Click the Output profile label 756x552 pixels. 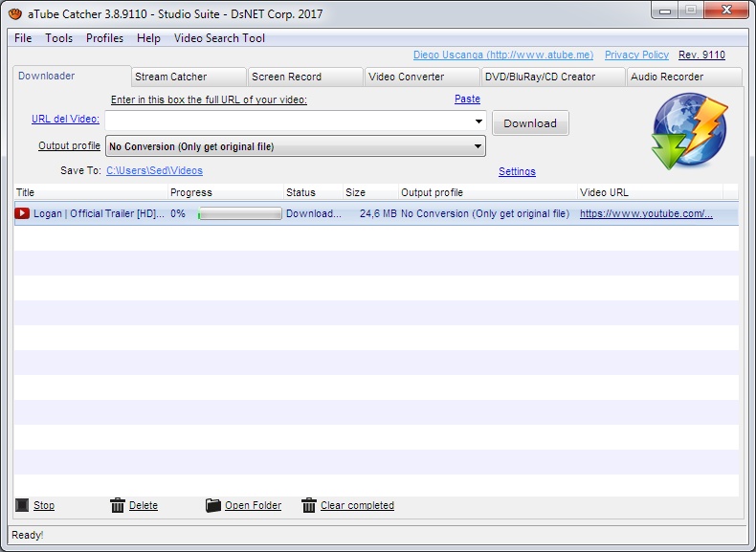pyautogui.click(x=69, y=145)
